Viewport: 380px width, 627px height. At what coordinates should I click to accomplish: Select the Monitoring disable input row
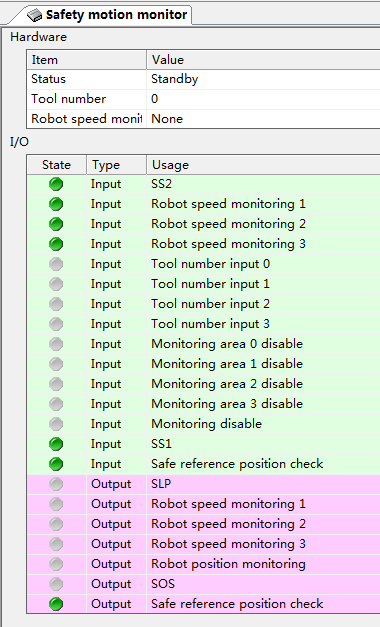(203, 424)
